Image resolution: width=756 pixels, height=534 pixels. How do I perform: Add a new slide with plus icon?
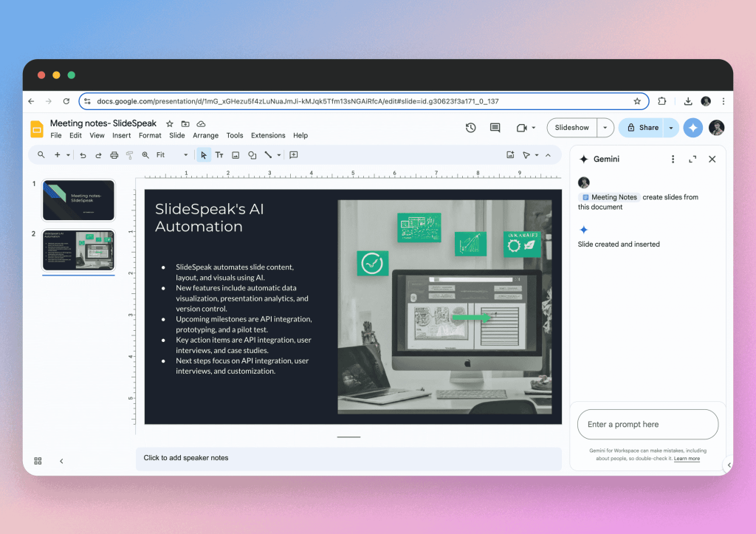pyautogui.click(x=57, y=155)
